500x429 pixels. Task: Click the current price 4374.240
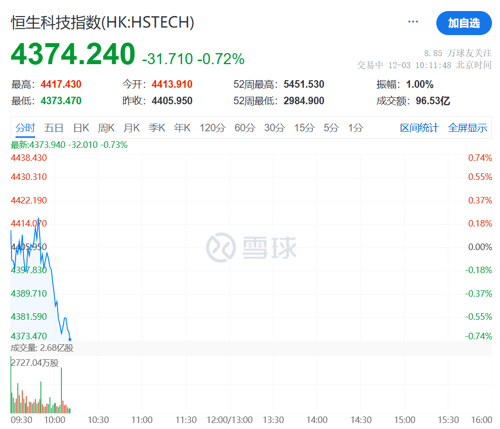pyautogui.click(x=73, y=54)
